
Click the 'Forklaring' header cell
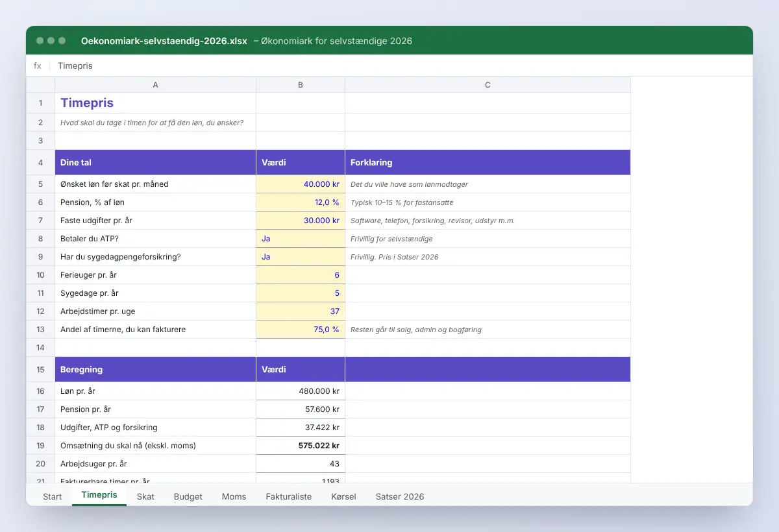click(488, 163)
